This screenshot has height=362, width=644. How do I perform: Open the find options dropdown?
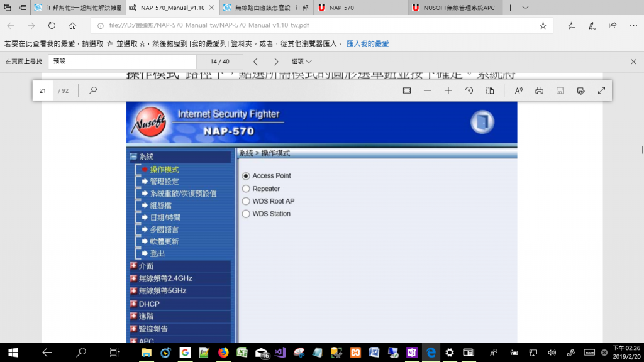click(301, 62)
